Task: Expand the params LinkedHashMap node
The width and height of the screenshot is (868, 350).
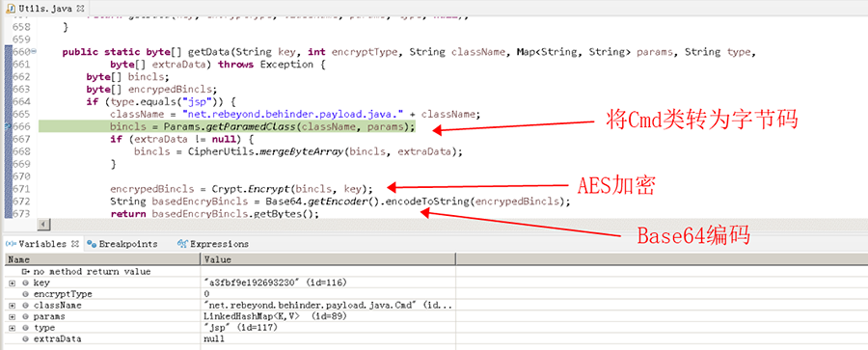Action: coord(13,316)
